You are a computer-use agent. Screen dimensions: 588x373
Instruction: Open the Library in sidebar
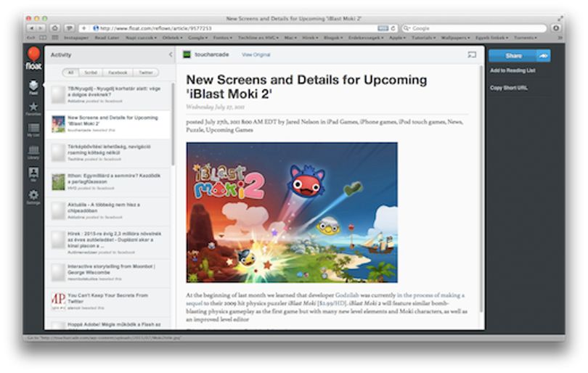pos(33,152)
